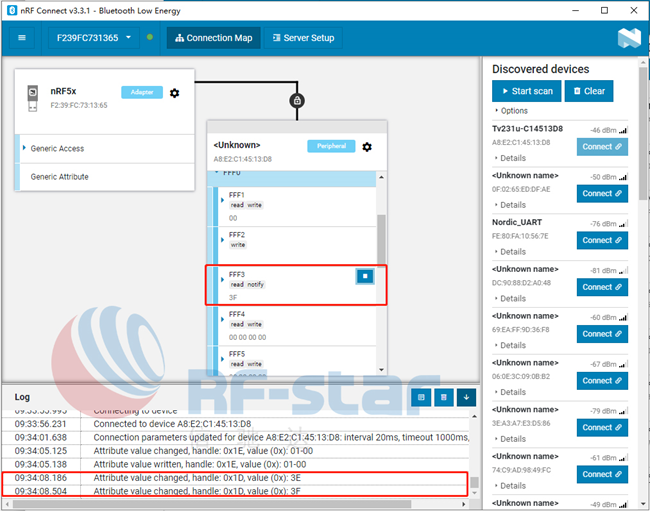Select log entry at 09:34:01.638
Screen dimensions: 650x511
(x=235, y=438)
